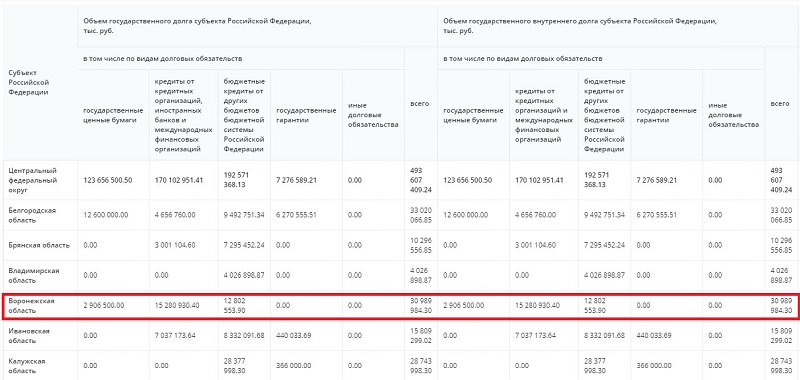
Task: Click 123 656 500.50 in state debt section
Action: click(108, 180)
